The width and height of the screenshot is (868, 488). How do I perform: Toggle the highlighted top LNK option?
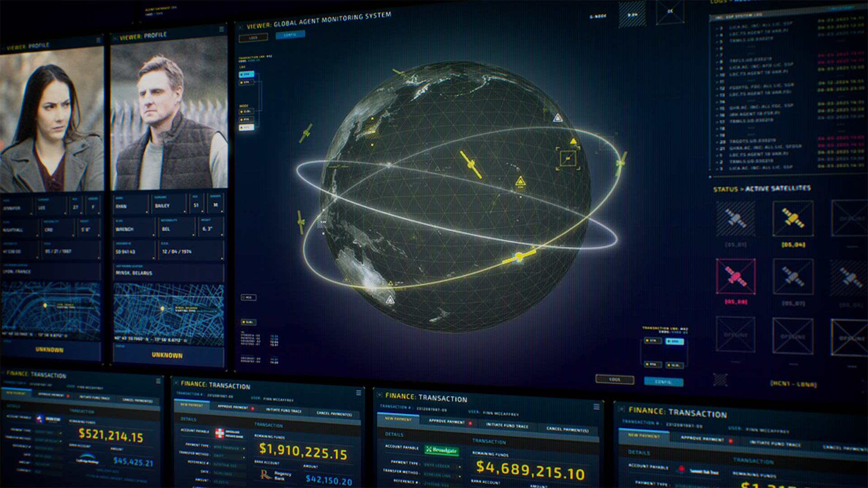tap(246, 74)
